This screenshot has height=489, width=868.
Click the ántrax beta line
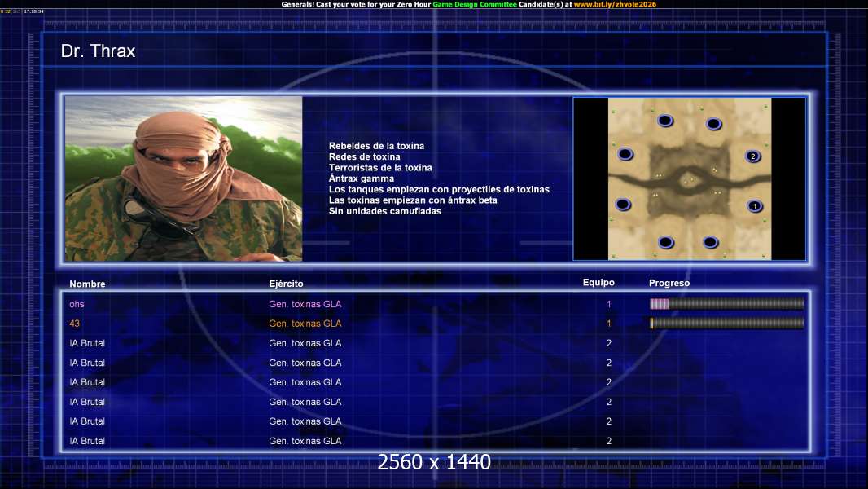click(413, 200)
